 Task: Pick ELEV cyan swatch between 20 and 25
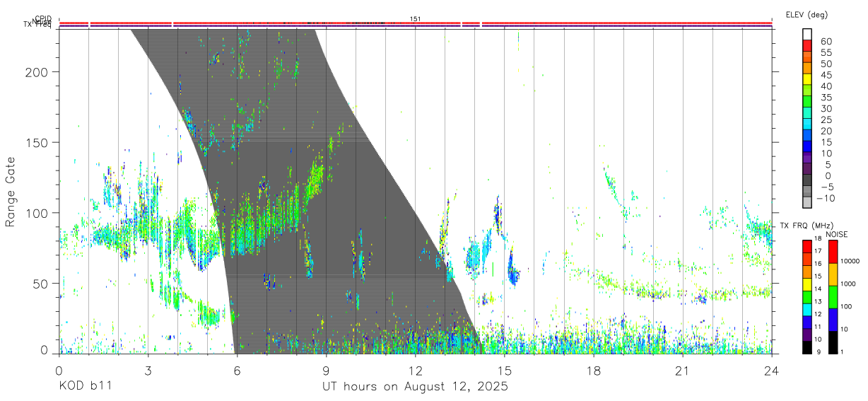[807, 125]
